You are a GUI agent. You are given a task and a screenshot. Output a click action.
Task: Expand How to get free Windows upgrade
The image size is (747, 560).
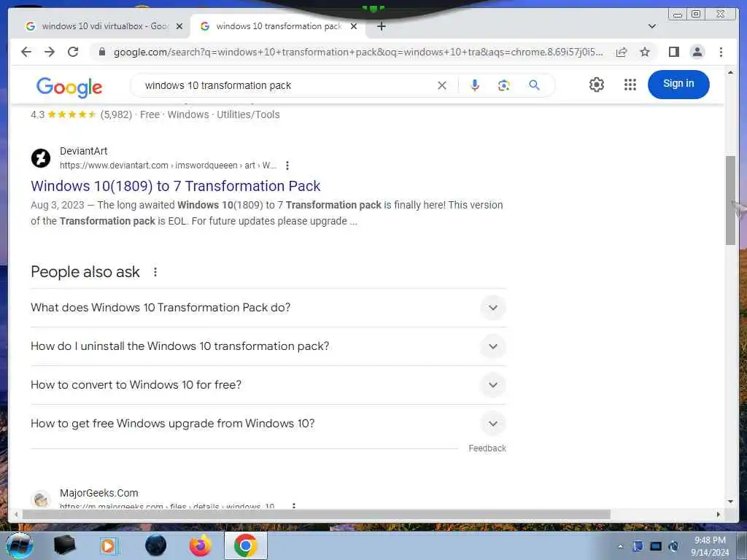coord(493,424)
